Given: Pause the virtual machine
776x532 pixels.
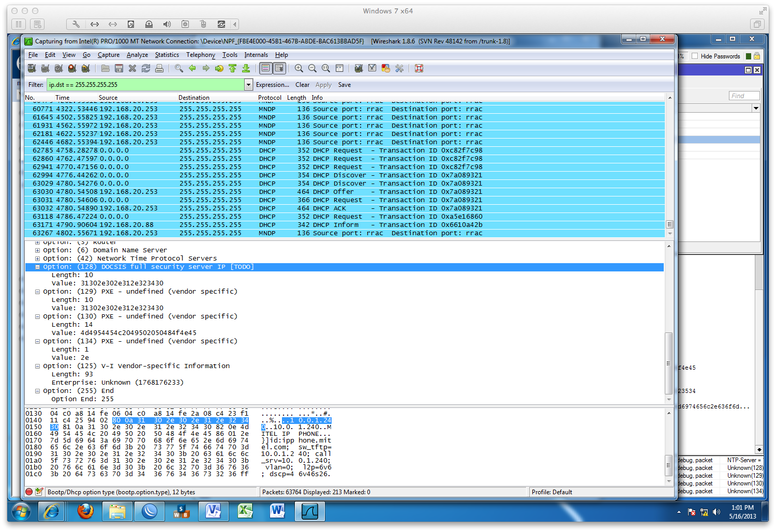Looking at the screenshot, I should pyautogui.click(x=18, y=24).
